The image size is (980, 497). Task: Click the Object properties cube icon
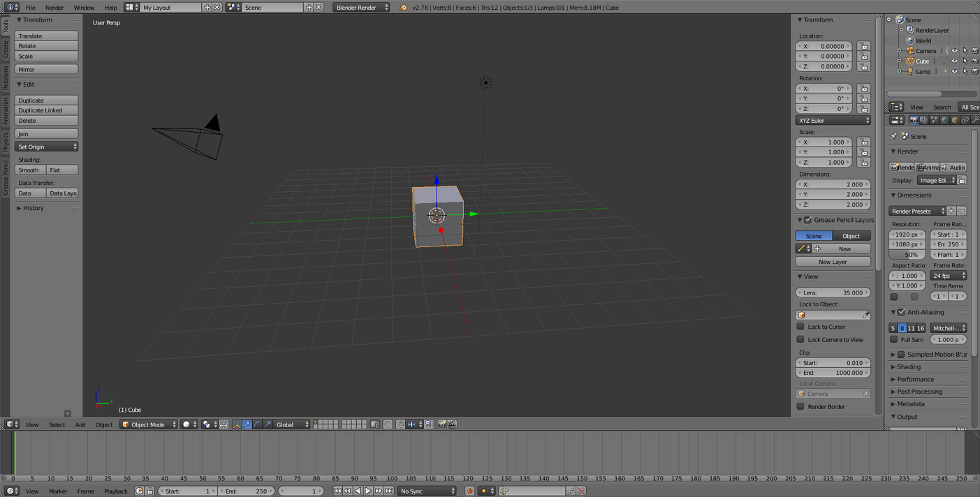[x=954, y=120]
